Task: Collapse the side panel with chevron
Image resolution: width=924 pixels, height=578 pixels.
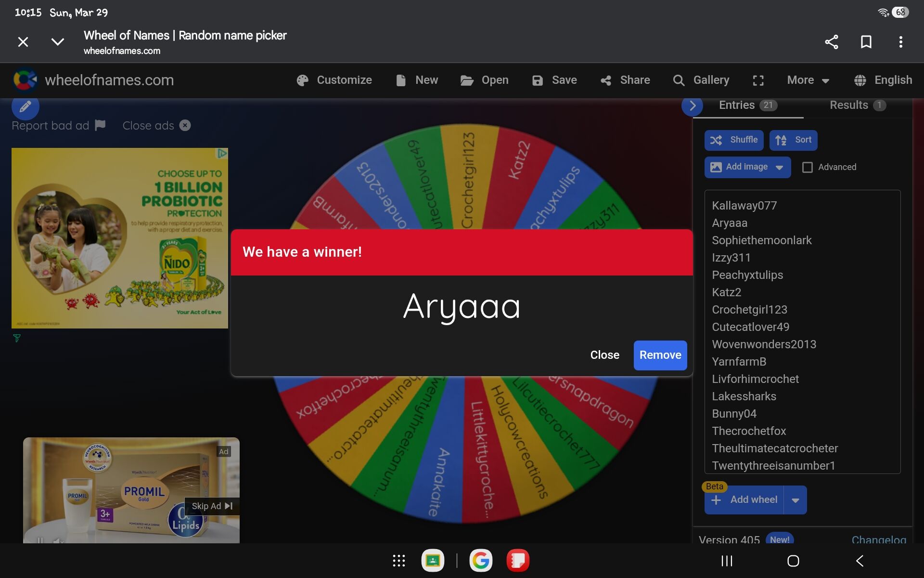Action: 692,105
